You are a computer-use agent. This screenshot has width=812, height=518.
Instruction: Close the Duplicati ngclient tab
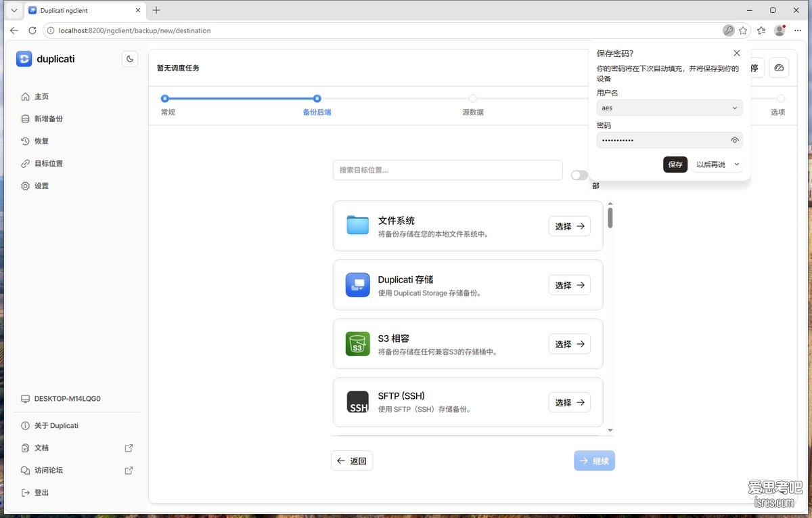[138, 10]
